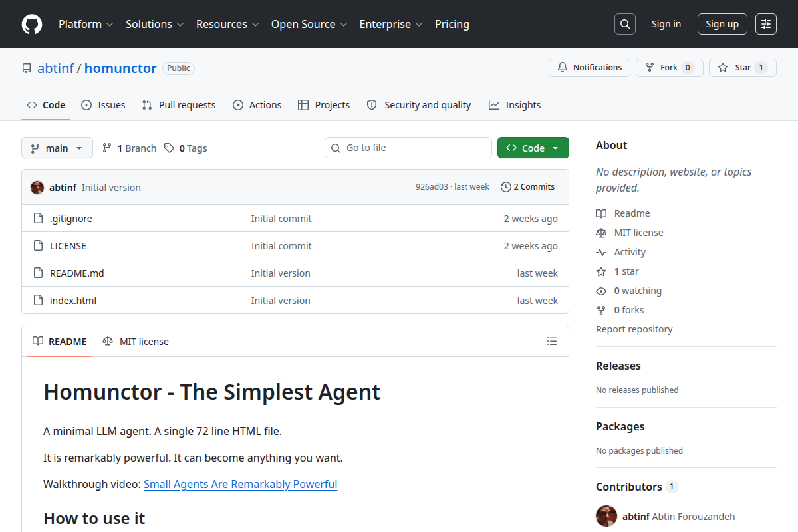The width and height of the screenshot is (798, 532).
Task: Open the 2 Commits history link
Action: click(527, 187)
